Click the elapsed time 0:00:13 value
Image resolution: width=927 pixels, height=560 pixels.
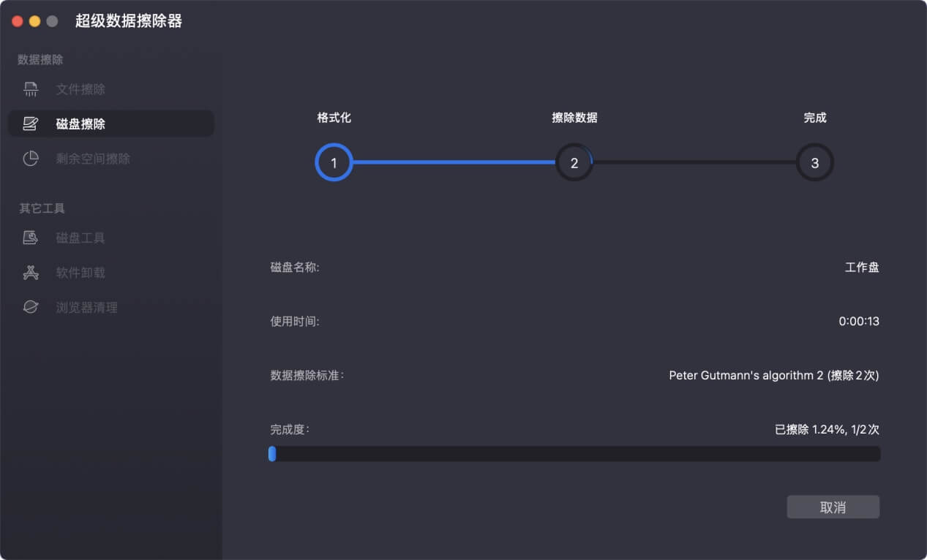pyautogui.click(x=857, y=321)
